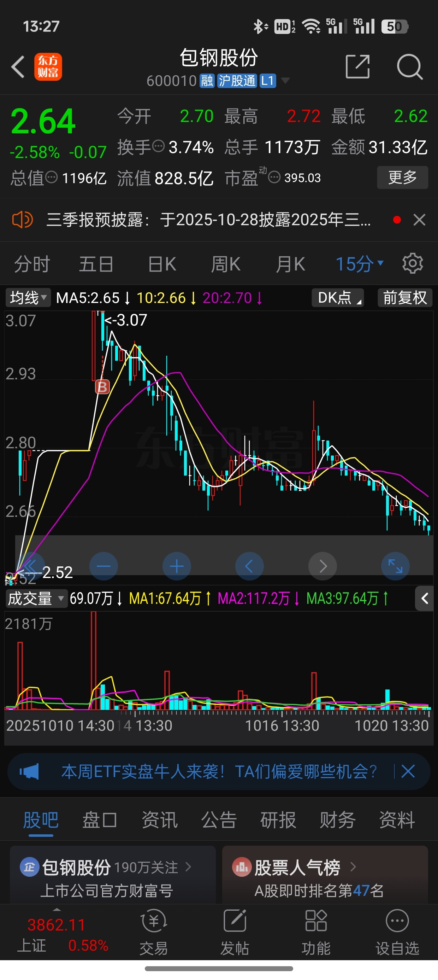438x980 pixels.
Task: Tap the info icon beside 换手
Action: pyautogui.click(x=158, y=145)
